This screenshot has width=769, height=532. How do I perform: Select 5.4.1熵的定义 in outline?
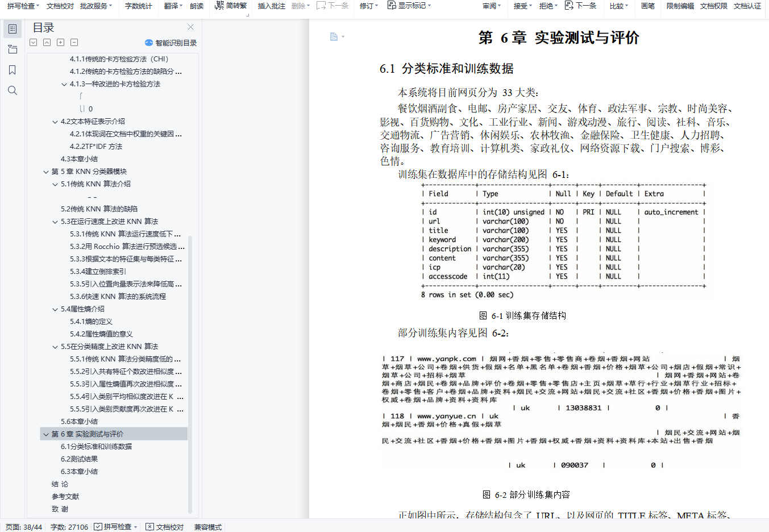click(92, 322)
